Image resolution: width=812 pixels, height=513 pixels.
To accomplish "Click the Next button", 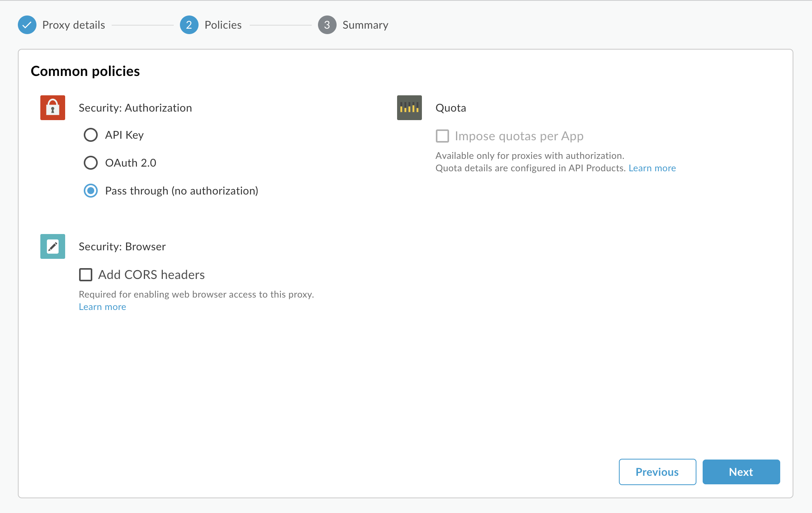I will tap(741, 472).
